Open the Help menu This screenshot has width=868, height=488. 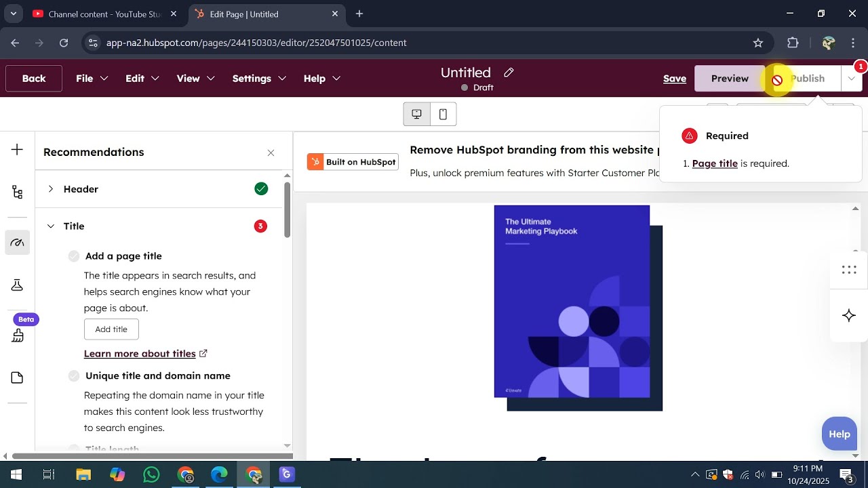pos(322,79)
